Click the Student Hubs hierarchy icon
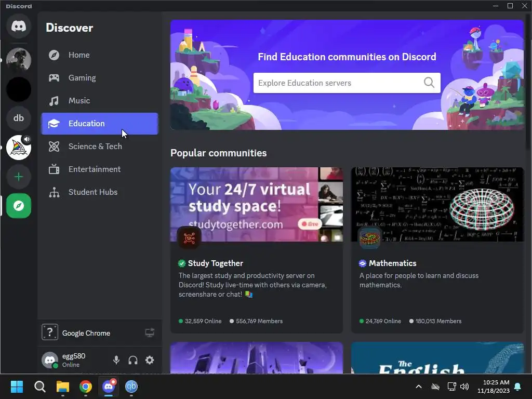The width and height of the screenshot is (532, 399). coord(54,192)
